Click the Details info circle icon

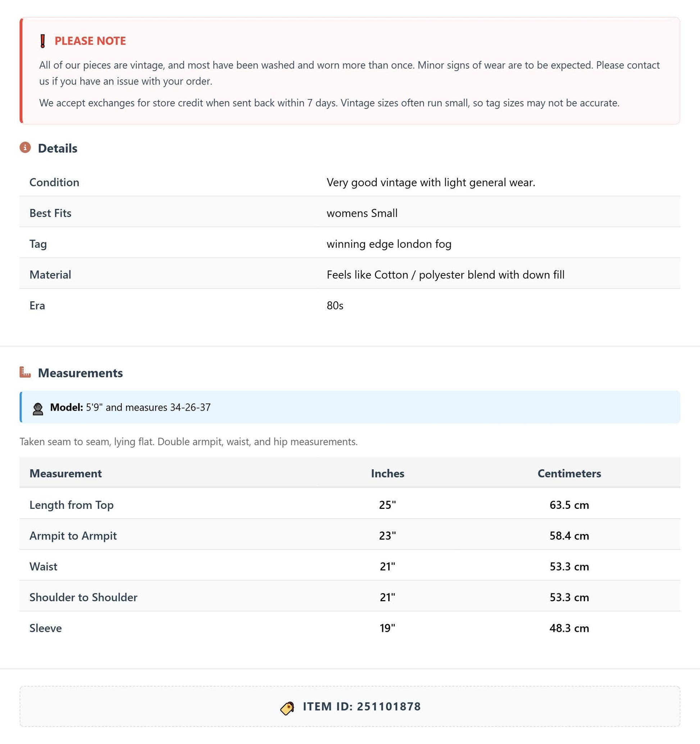[x=25, y=147]
